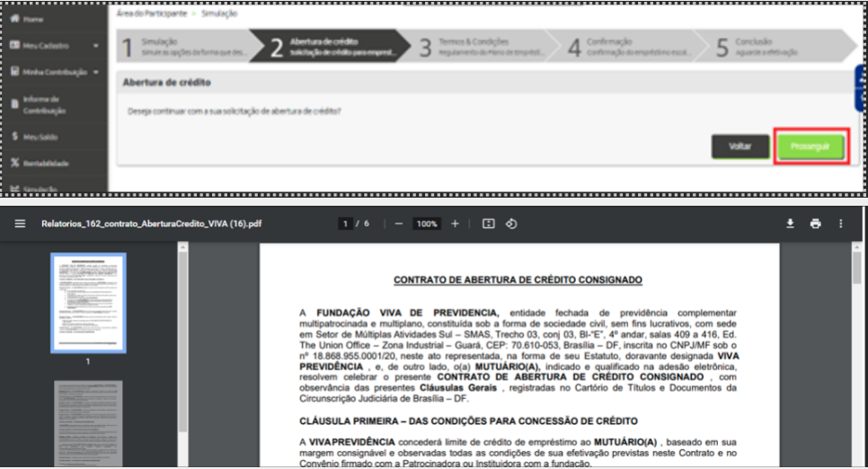Screen dimensions: 868x469
Task: Click the Rentabilidade percent icon
Action: click(15, 163)
